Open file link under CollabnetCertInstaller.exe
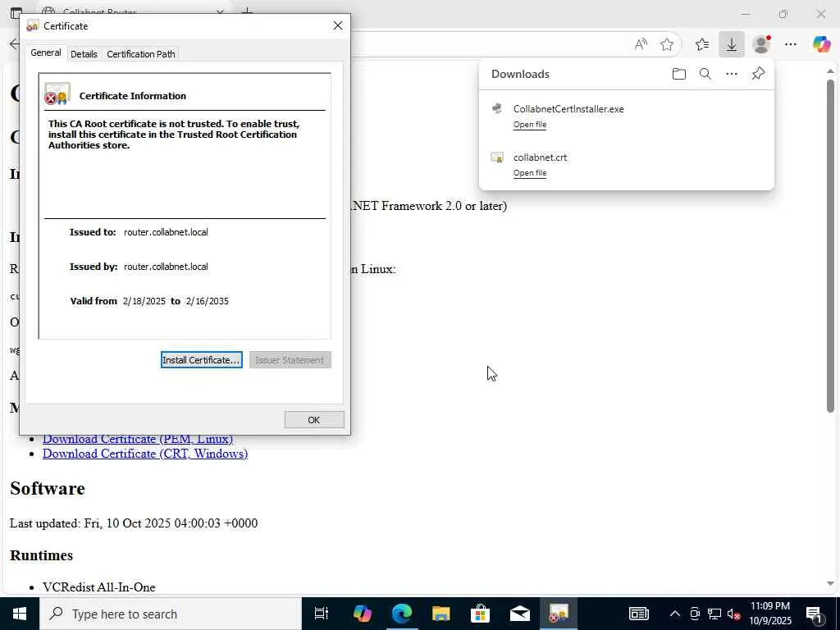This screenshot has height=630, width=840. point(530,125)
